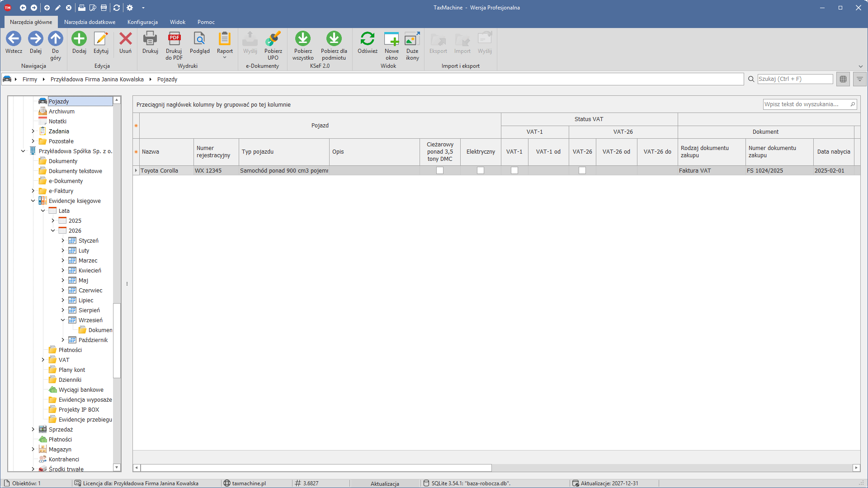868x488 pixels.
Task: Click taxmachine.pl link in status bar
Action: click(249, 483)
